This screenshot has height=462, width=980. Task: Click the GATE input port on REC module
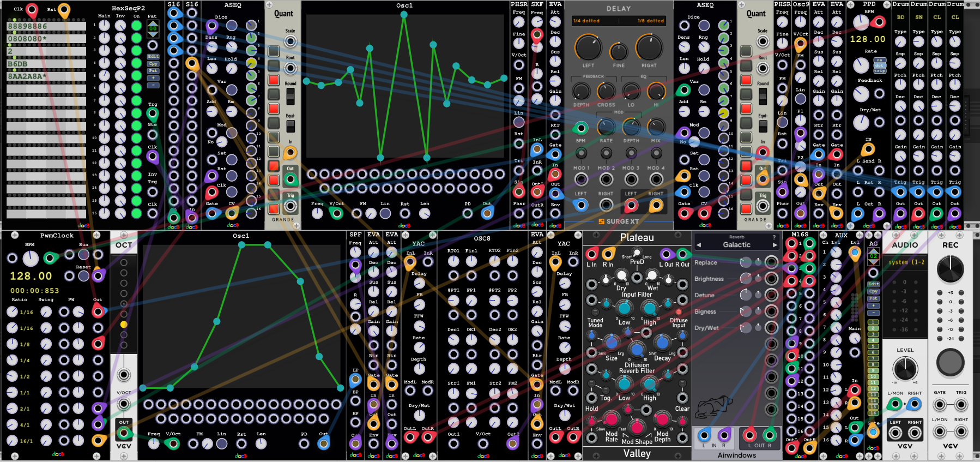point(940,405)
